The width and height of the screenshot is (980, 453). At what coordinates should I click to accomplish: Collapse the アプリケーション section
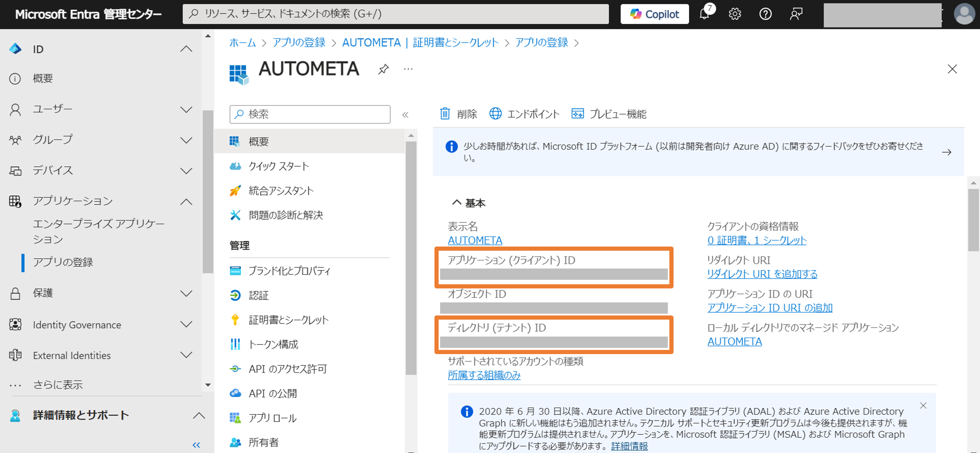(186, 201)
